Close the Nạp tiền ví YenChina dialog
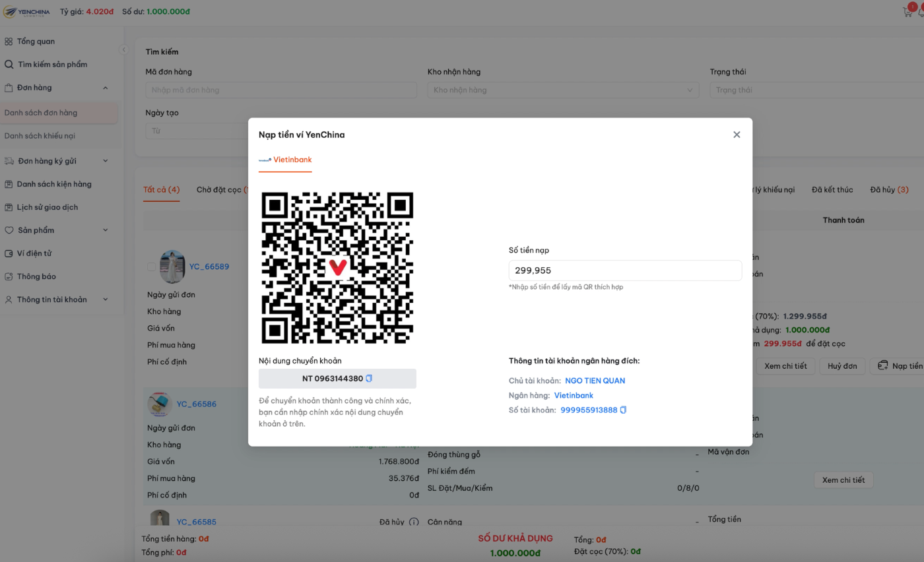The image size is (924, 562). [x=737, y=135]
